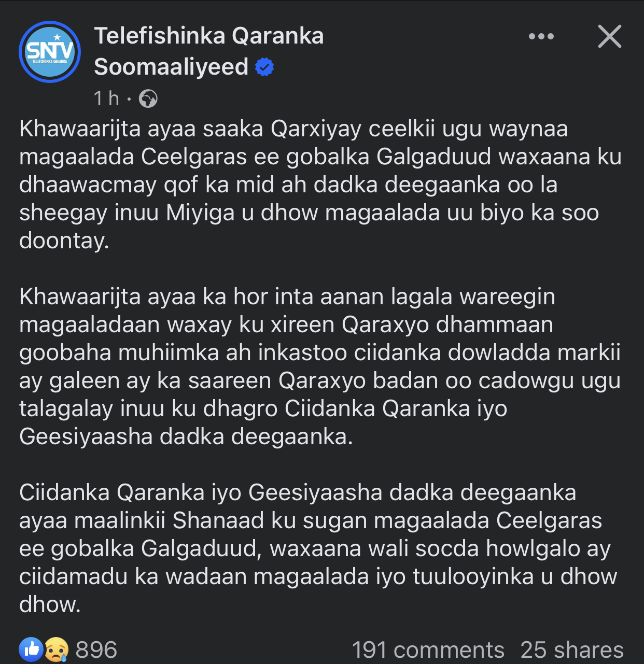Click the blue verified badge icon

(265, 67)
